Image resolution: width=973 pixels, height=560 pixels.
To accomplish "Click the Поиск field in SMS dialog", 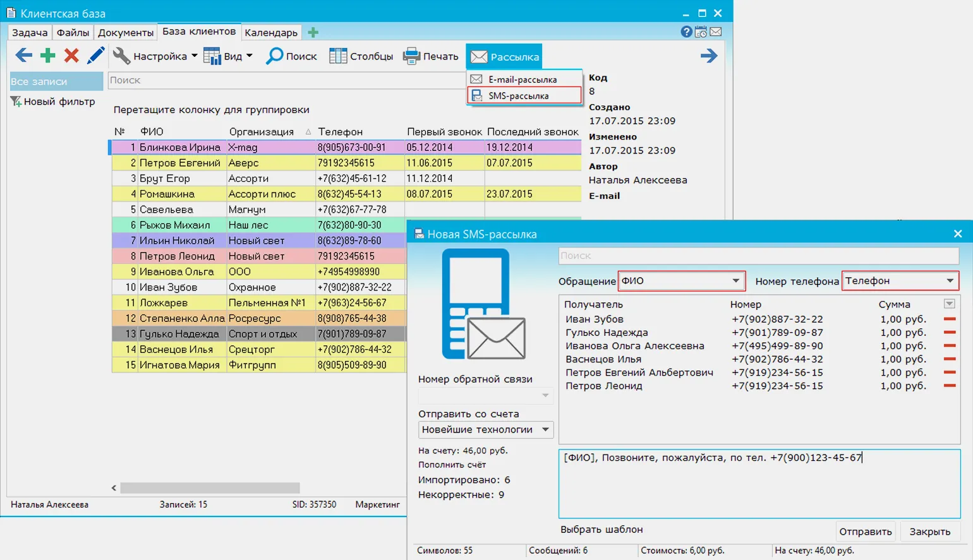I will tap(758, 256).
